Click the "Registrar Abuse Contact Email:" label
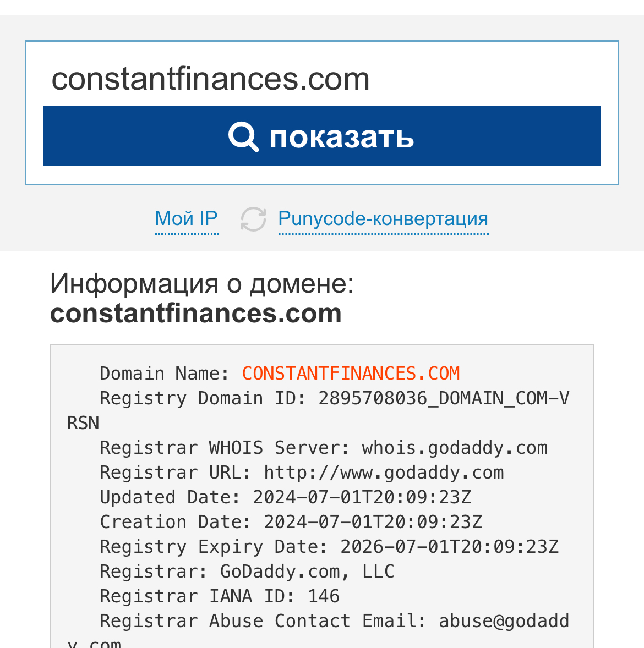Viewport: 644px width, 648px height. click(263, 621)
